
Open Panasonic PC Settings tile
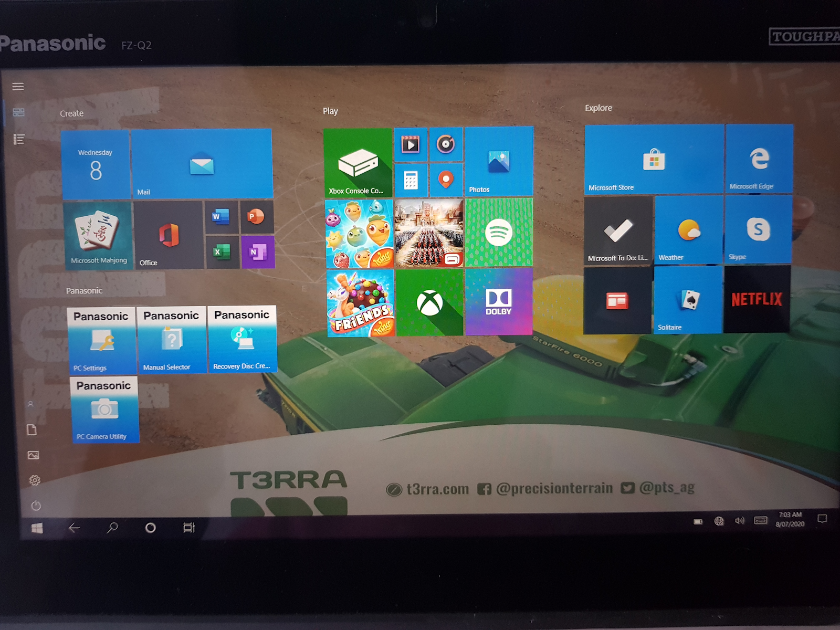[x=102, y=341]
